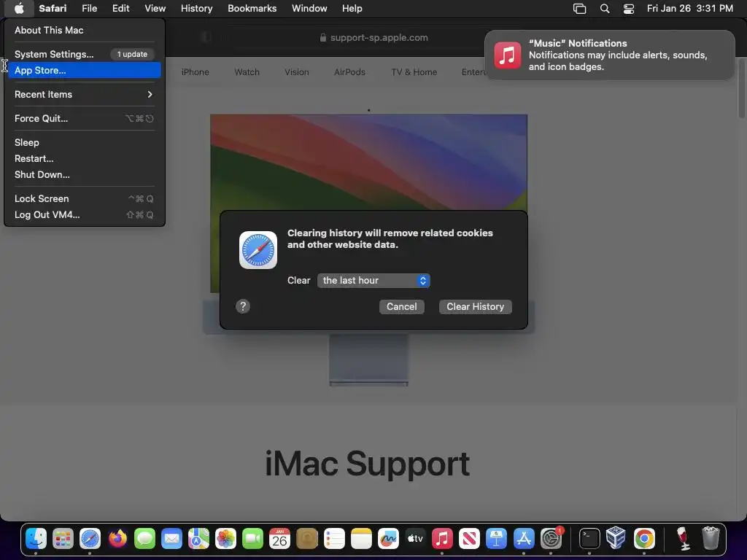Open the Trash in the Dock

point(711,539)
